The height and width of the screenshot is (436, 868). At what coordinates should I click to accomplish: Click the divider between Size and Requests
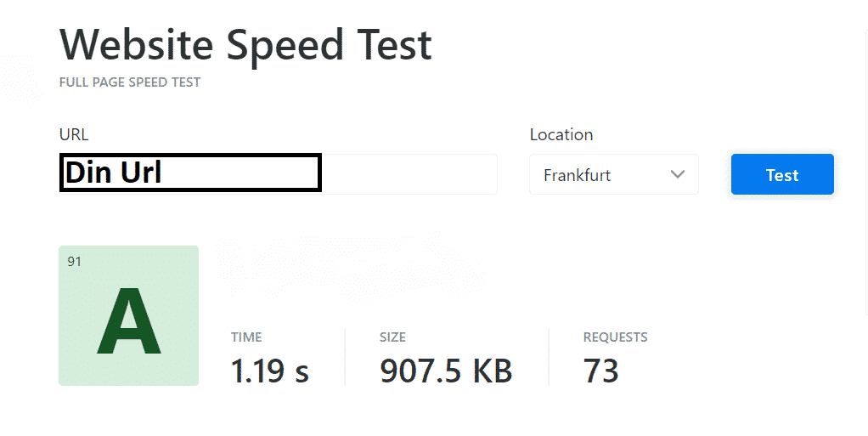point(549,357)
